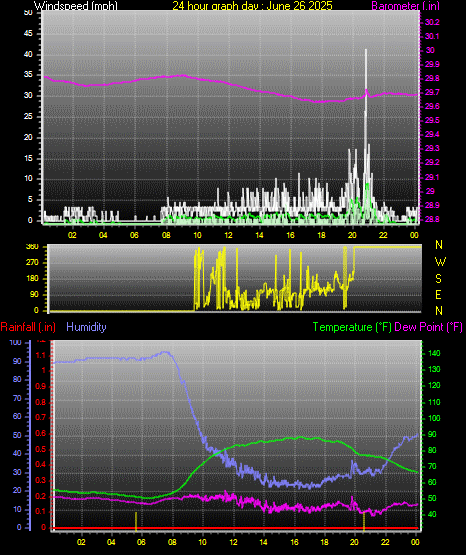Click the "29.5" barometer axis value
The image size is (466, 555).
coord(432,120)
